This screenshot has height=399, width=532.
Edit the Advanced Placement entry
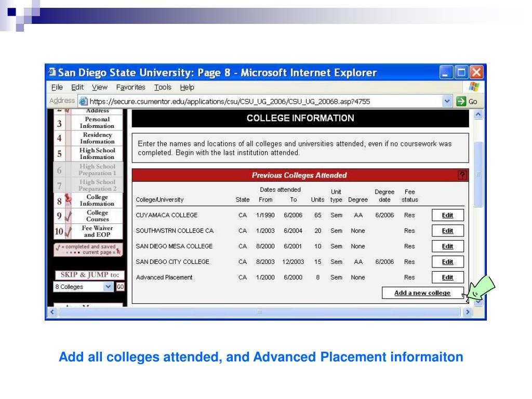tap(447, 277)
